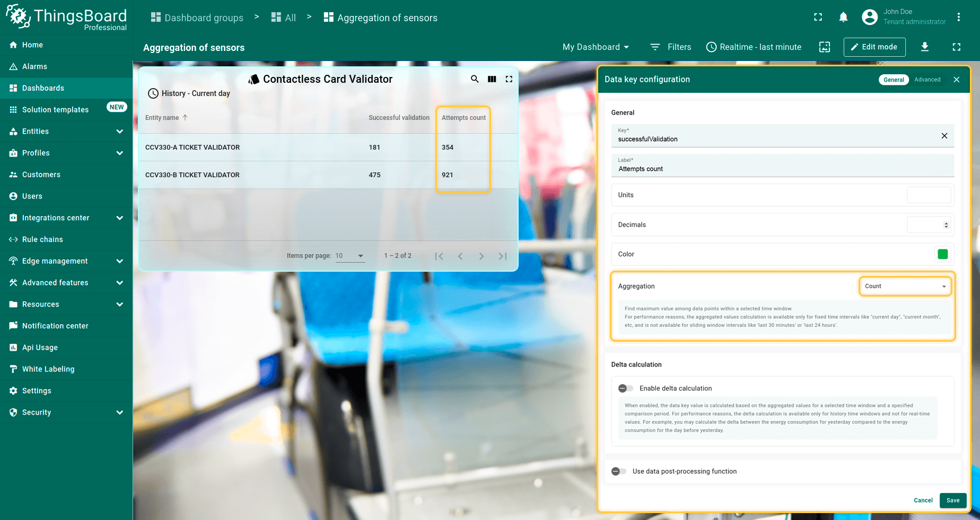
Task: Click the notifications bell icon
Action: (843, 18)
